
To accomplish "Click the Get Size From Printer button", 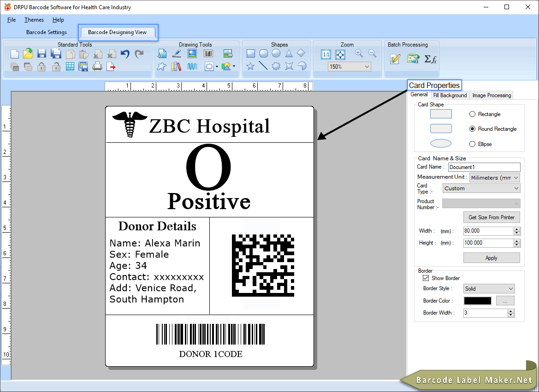I will [492, 217].
